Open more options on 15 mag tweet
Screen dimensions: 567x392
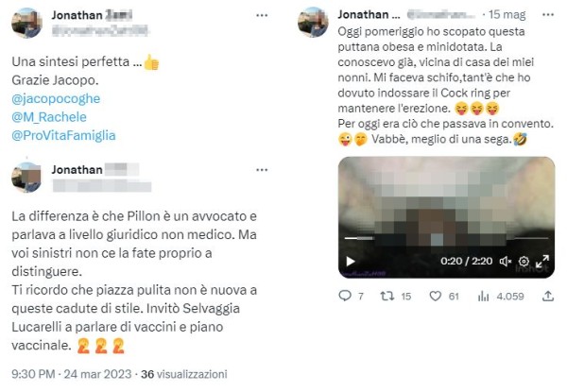coord(548,14)
